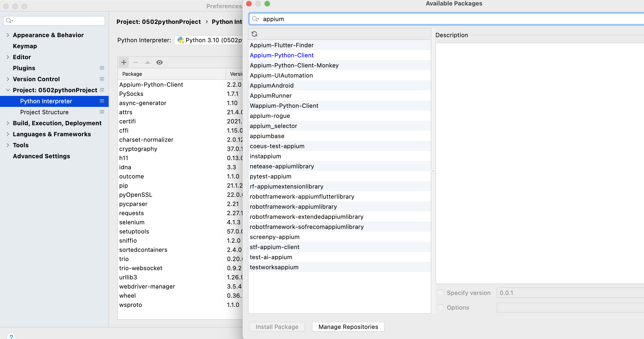Click the panel splitter handle dot
Screen dimensions: 644x339
point(433,171)
